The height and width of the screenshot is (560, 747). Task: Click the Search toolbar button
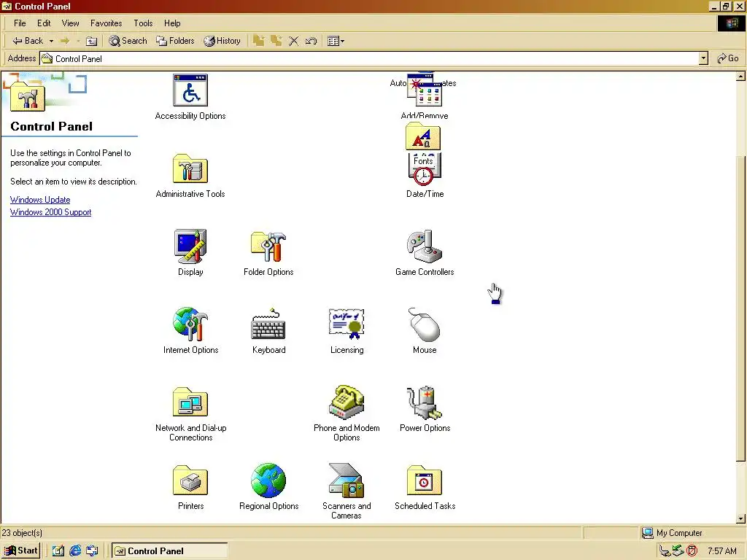128,41
